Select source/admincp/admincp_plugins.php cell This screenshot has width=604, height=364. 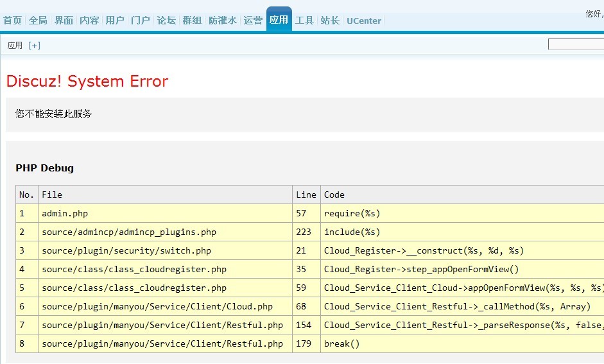pyautogui.click(x=165, y=232)
